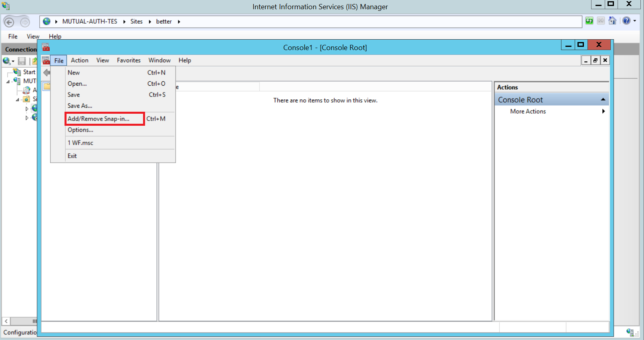Image resolution: width=644 pixels, height=340 pixels.
Task: Open recent file 1 WF.msc
Action: pos(81,143)
